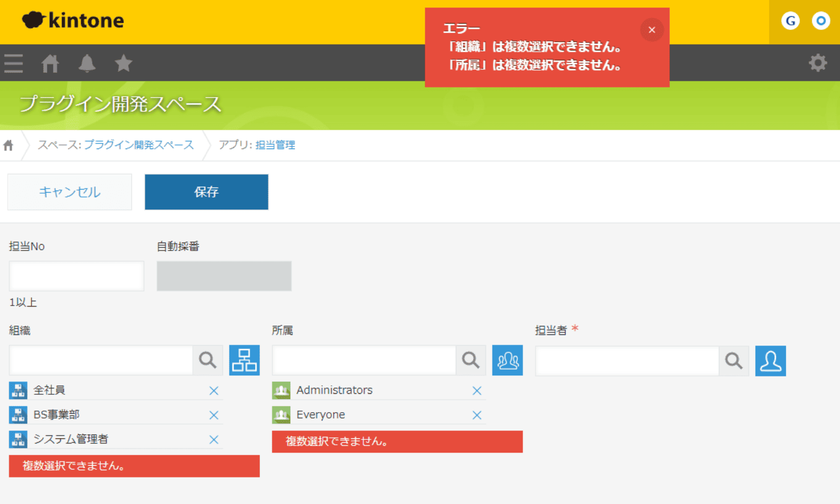Go to the portal home icon

tap(50, 64)
